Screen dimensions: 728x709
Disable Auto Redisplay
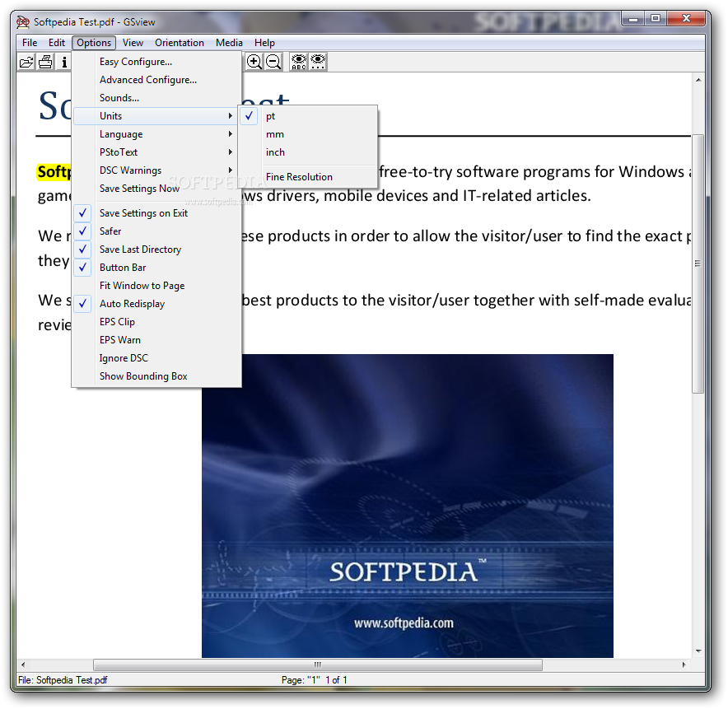(157, 304)
